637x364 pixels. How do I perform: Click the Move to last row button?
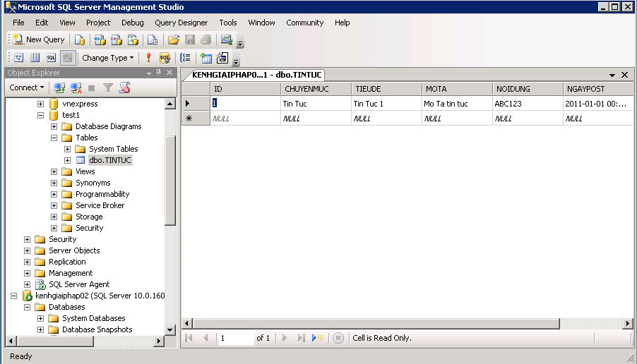point(301,338)
